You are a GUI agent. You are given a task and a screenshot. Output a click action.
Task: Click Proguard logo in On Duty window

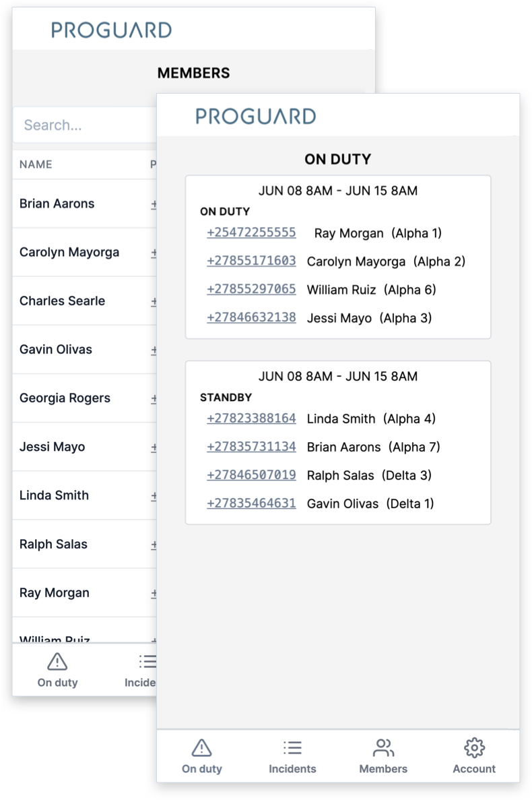pos(256,117)
